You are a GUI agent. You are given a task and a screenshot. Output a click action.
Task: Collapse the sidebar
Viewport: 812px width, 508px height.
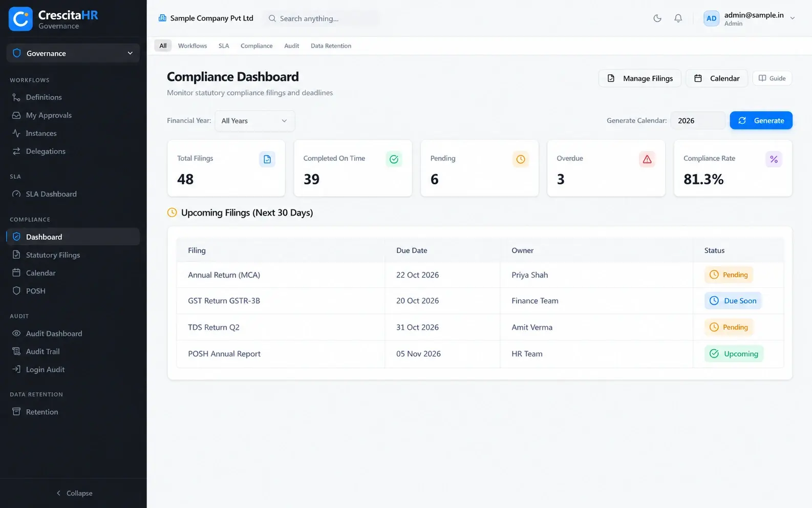74,493
